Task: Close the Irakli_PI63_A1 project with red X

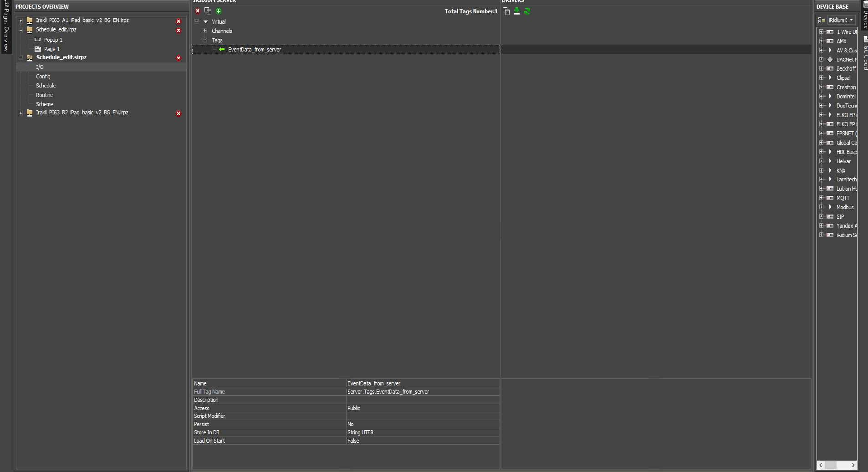Action: coord(179,21)
